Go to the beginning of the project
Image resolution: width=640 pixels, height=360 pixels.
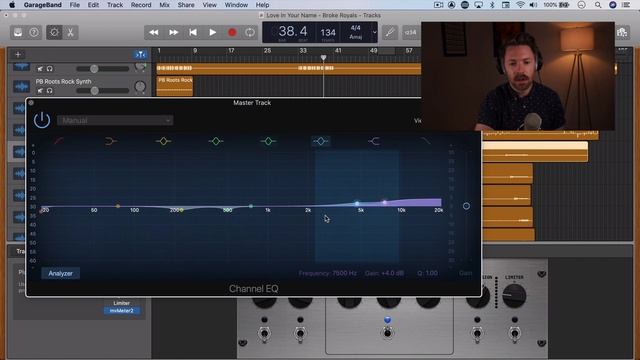coord(193,32)
